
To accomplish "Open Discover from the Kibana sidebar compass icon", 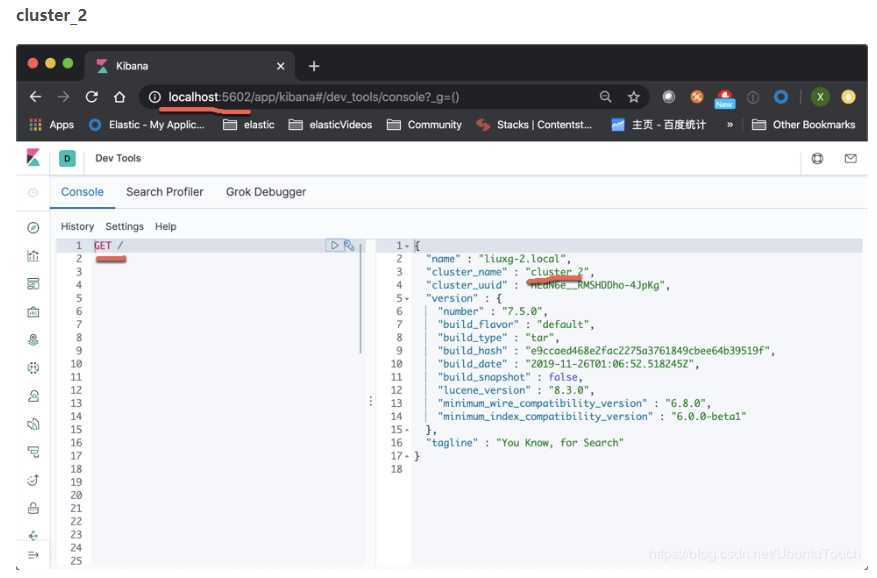I will (33, 227).
